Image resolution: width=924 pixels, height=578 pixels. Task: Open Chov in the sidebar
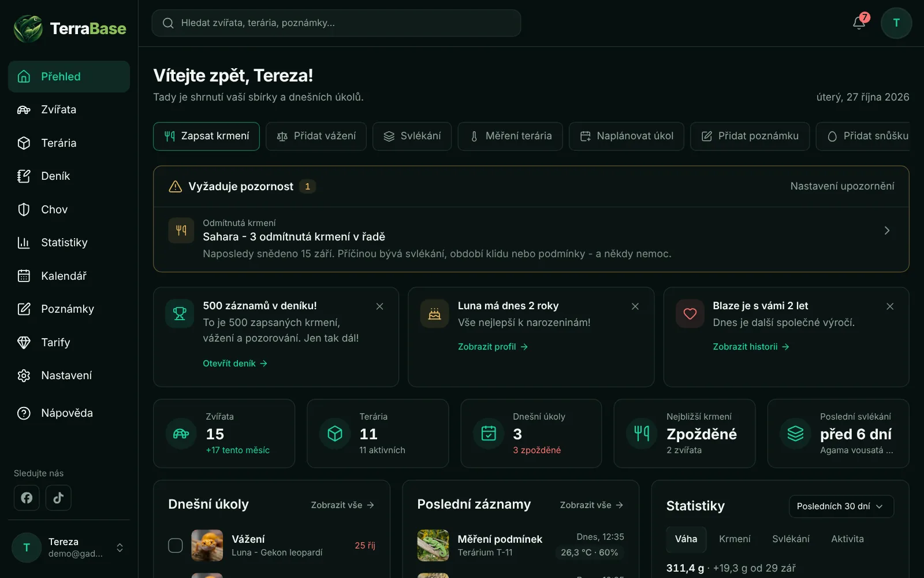(x=69, y=209)
